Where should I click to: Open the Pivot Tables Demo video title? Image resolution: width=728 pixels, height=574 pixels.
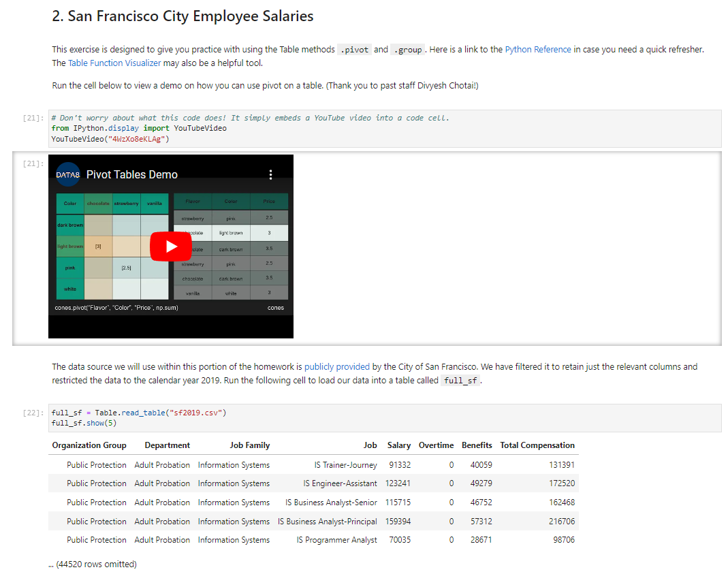pos(132,174)
